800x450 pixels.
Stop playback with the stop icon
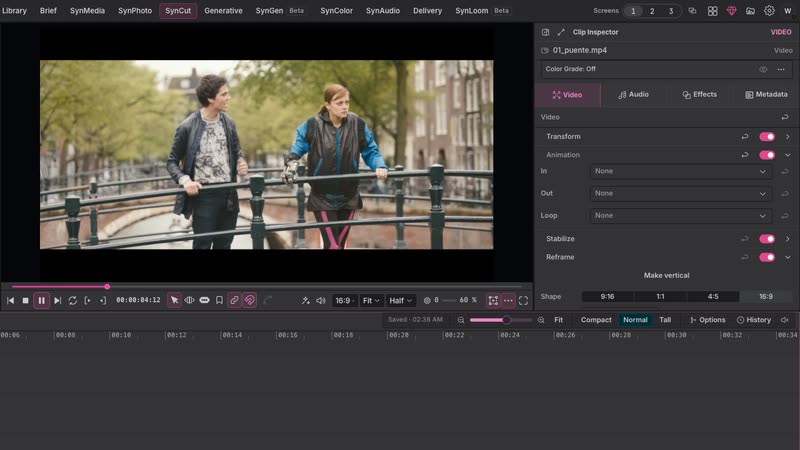pyautogui.click(x=26, y=301)
